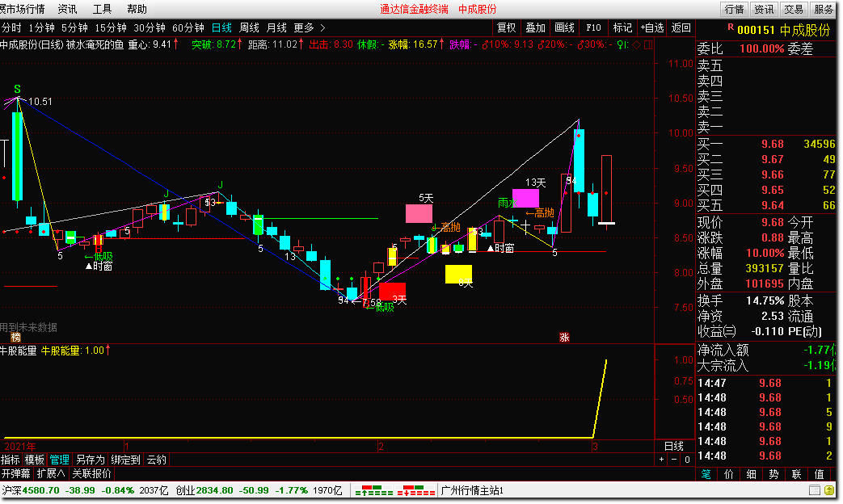Click the 涨 badge icon on chart
Screen dimensions: 843x504
pyautogui.click(x=564, y=338)
